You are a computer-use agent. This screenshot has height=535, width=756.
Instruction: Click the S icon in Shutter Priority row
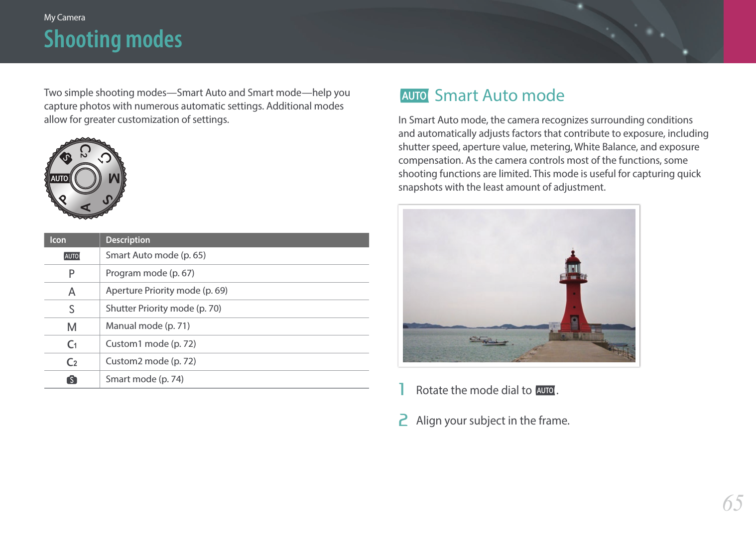click(x=72, y=309)
